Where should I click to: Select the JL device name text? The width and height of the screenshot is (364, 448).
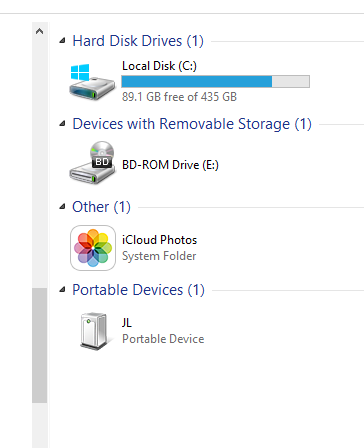[x=127, y=323]
